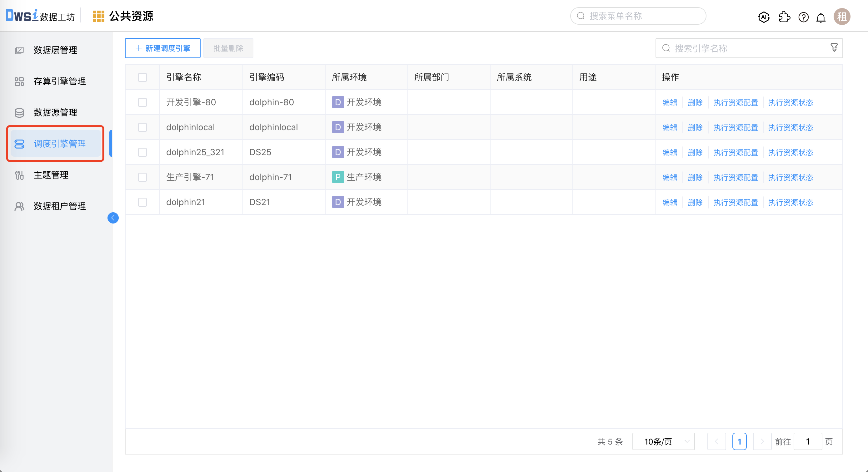The image size is (868, 472).
Task: Toggle the select-all checkbox in the table header
Action: pos(142,77)
